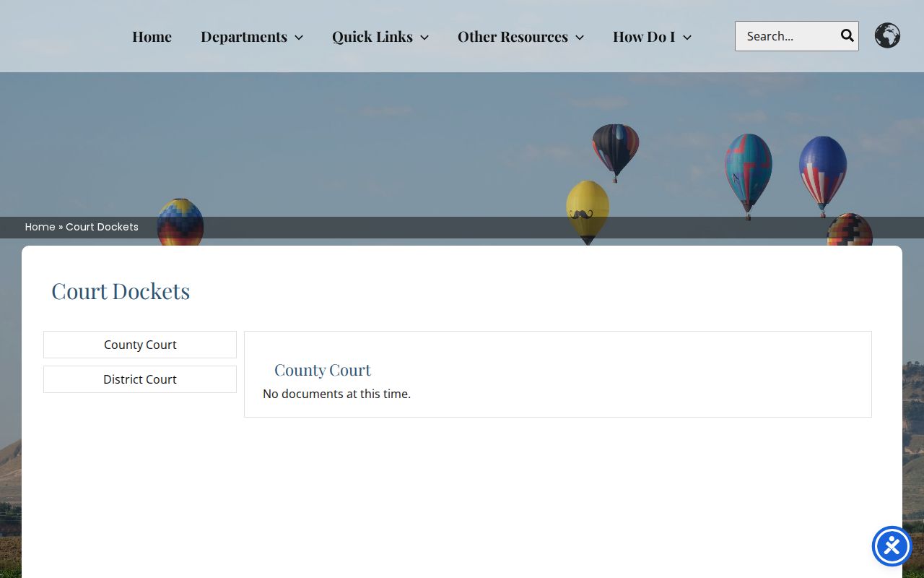Viewport: 924px width, 578px height.
Task: Go to the Home navigation menu item
Action: click(152, 37)
